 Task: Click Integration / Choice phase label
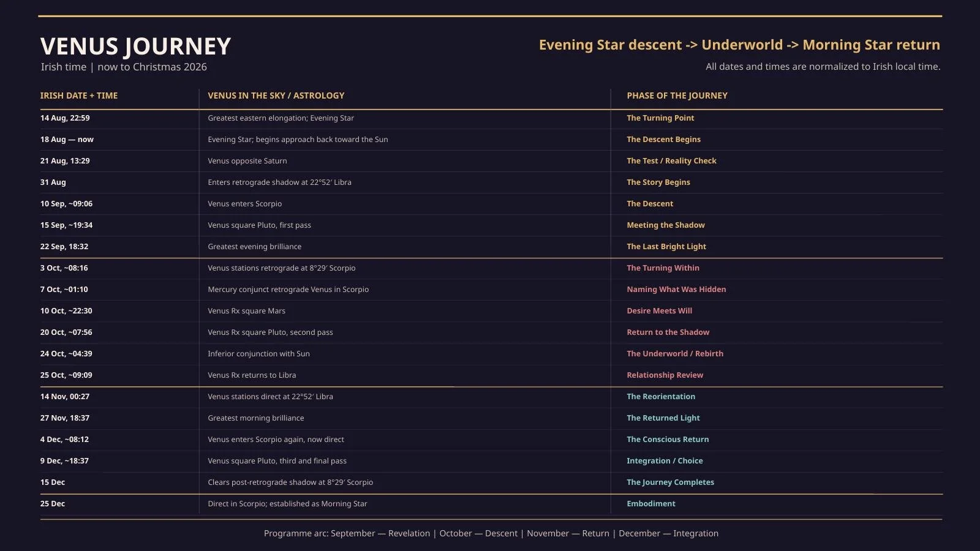point(665,461)
